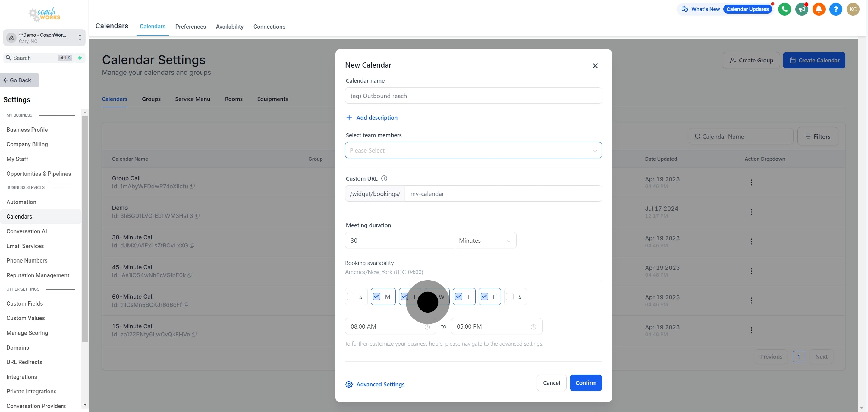Expand the Demo CoachWorks account switcher
Screen dimensions: 868x412
tap(44, 38)
